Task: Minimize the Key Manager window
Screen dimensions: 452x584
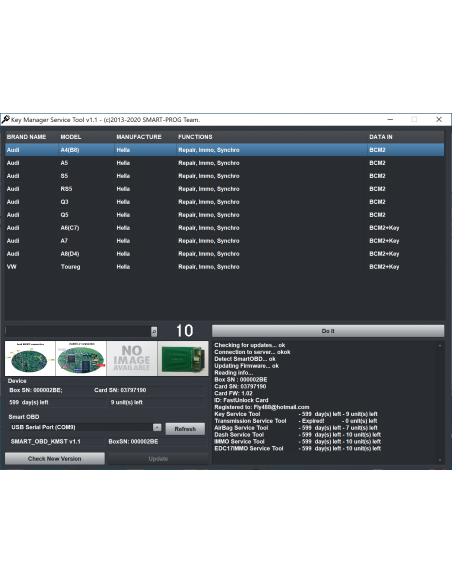Action: tap(390, 120)
